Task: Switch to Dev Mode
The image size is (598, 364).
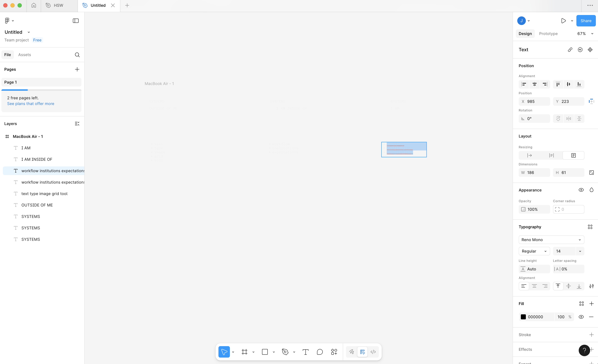Action: click(373, 352)
